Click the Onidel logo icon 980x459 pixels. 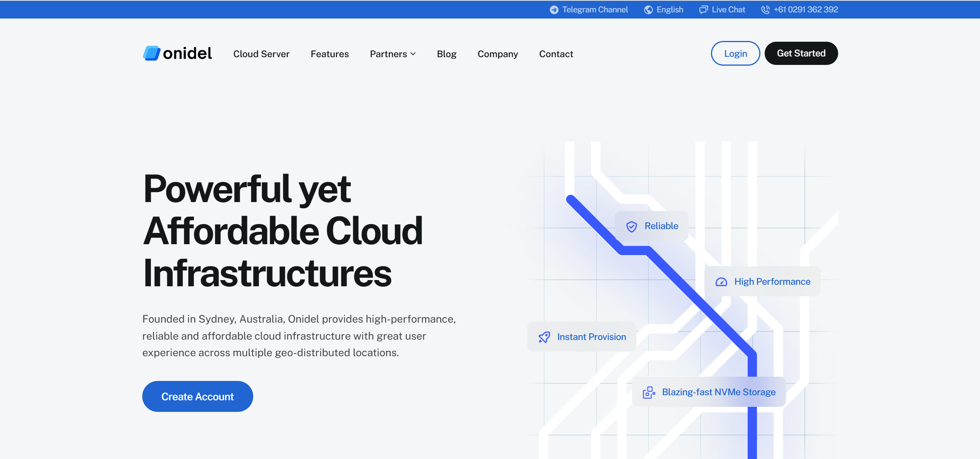click(x=152, y=53)
